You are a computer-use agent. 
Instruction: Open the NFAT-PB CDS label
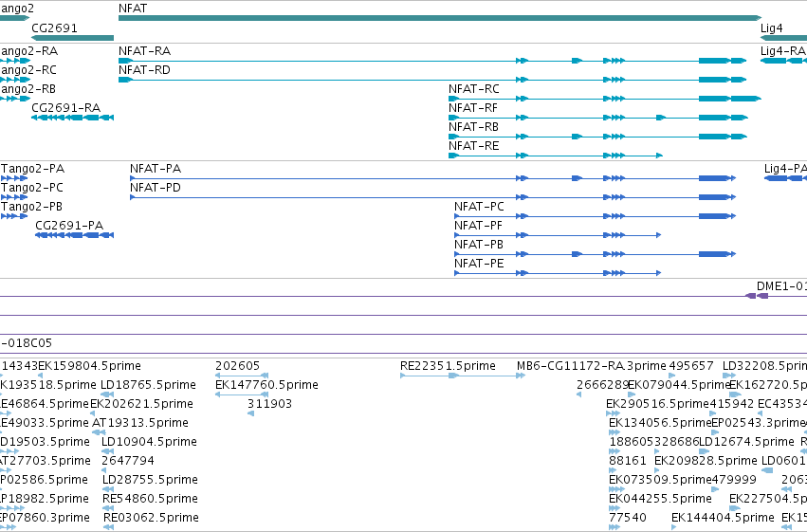[x=479, y=245]
